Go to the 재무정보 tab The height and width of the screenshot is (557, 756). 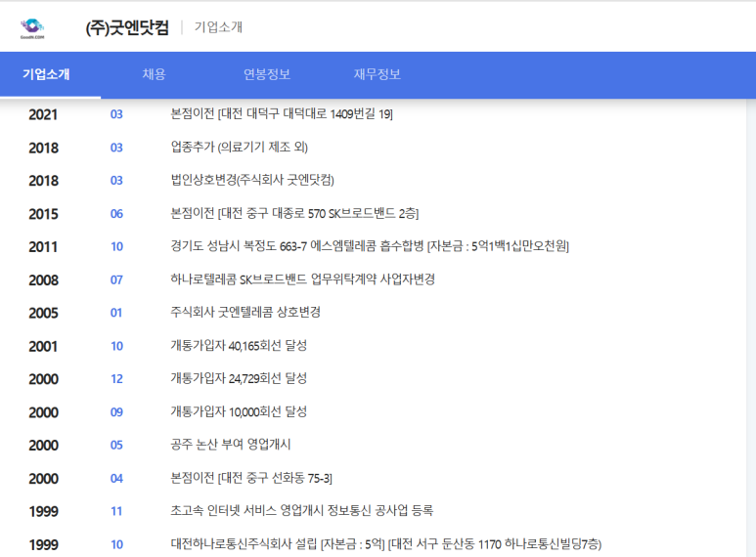(378, 74)
